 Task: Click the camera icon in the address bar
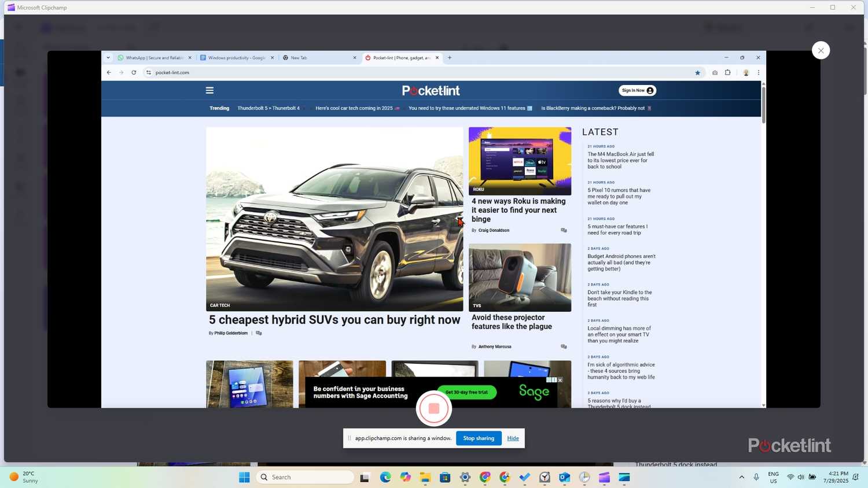[x=715, y=72]
